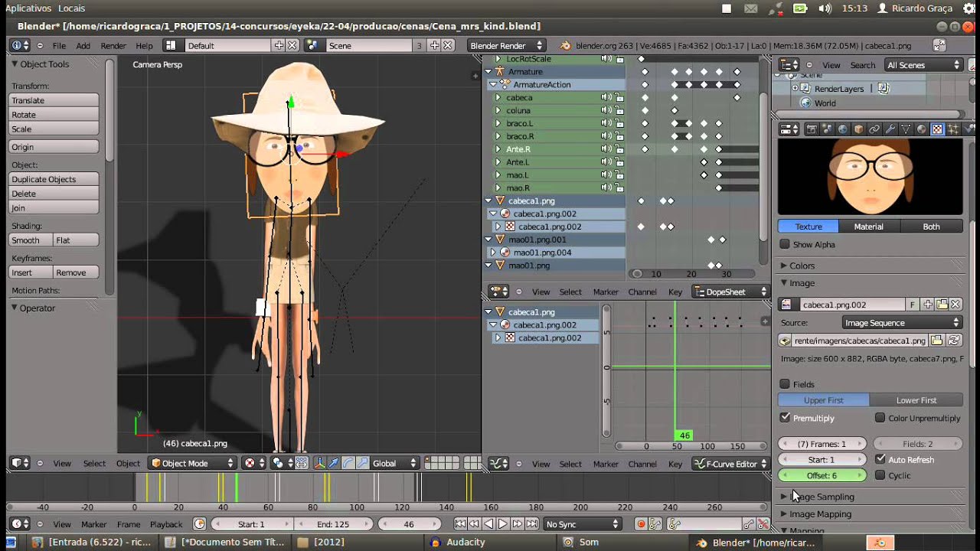Viewport: 980px width, 551px height.
Task: Click the Remove keyframe button
Action: pyautogui.click(x=76, y=272)
